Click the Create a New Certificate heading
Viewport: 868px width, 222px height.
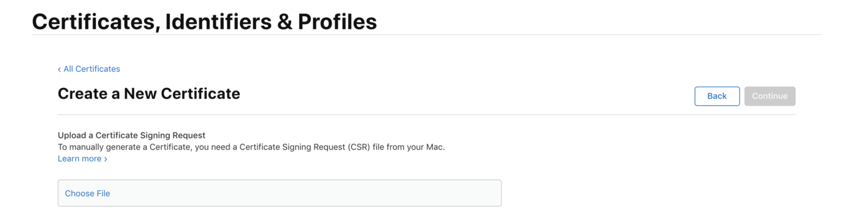coord(149,94)
